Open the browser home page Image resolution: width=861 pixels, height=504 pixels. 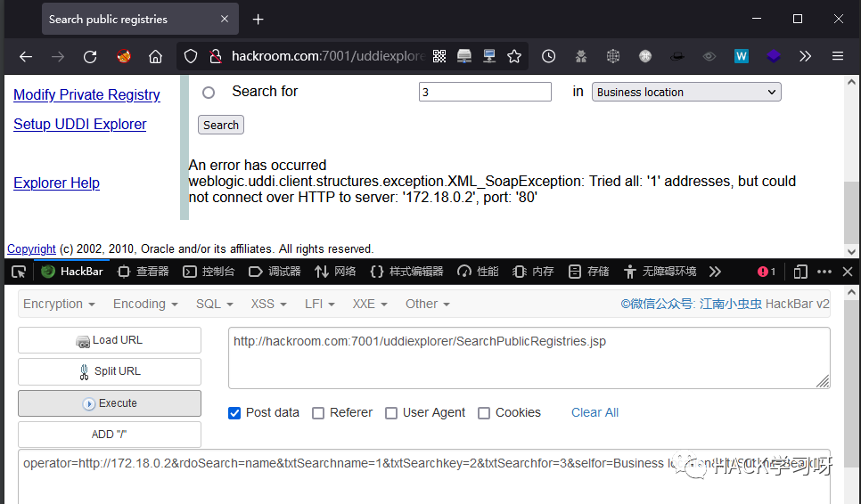(155, 56)
